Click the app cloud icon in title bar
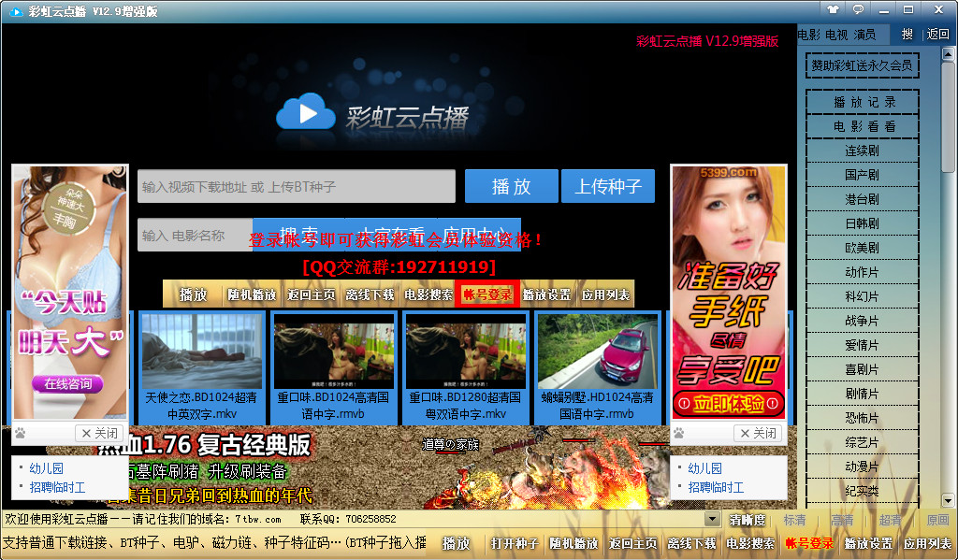This screenshot has width=958, height=560. tap(16, 11)
